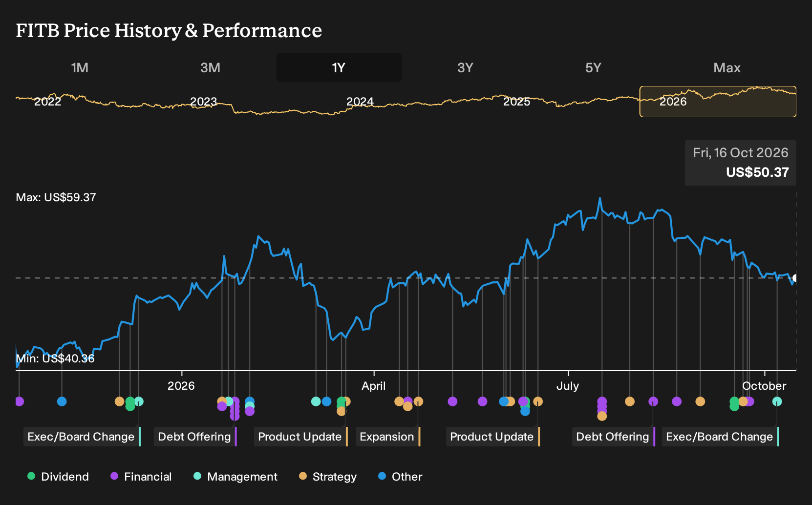Select the orange dot just right of July's purple stack
Screen dimensions: 812x505
[x=630, y=401]
